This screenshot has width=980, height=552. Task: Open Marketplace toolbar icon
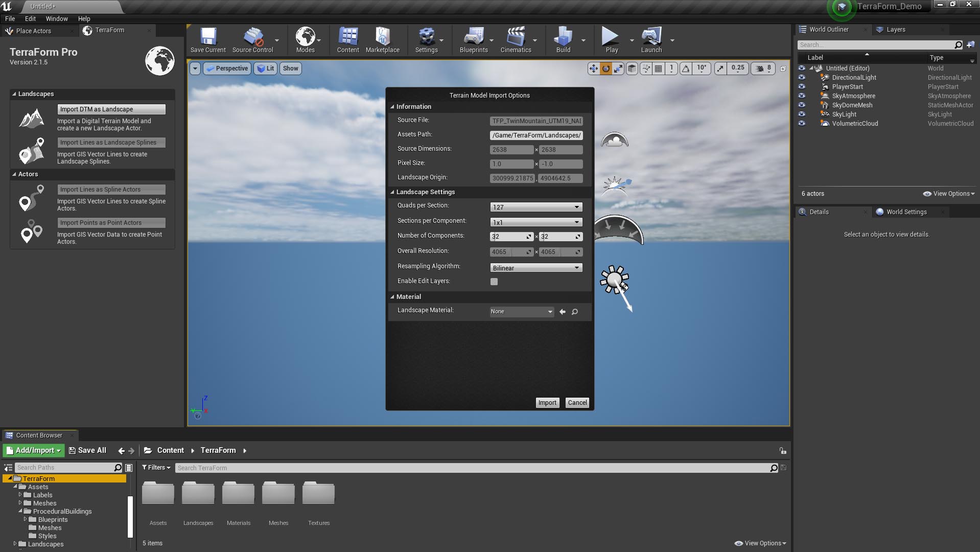(383, 40)
